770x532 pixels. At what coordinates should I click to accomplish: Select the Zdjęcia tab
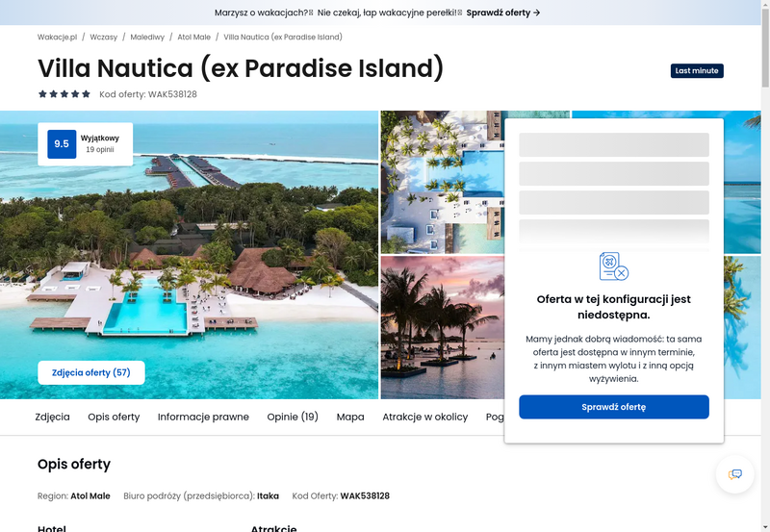[53, 417]
